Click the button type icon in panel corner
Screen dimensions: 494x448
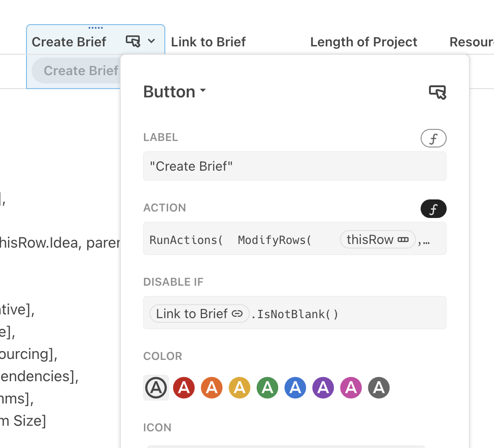(x=437, y=92)
